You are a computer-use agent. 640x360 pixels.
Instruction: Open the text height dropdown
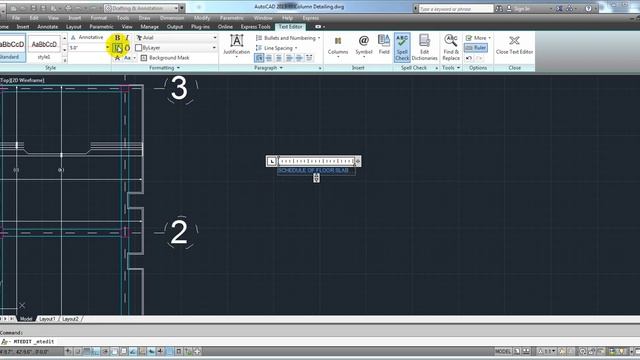pyautogui.click(x=107, y=48)
